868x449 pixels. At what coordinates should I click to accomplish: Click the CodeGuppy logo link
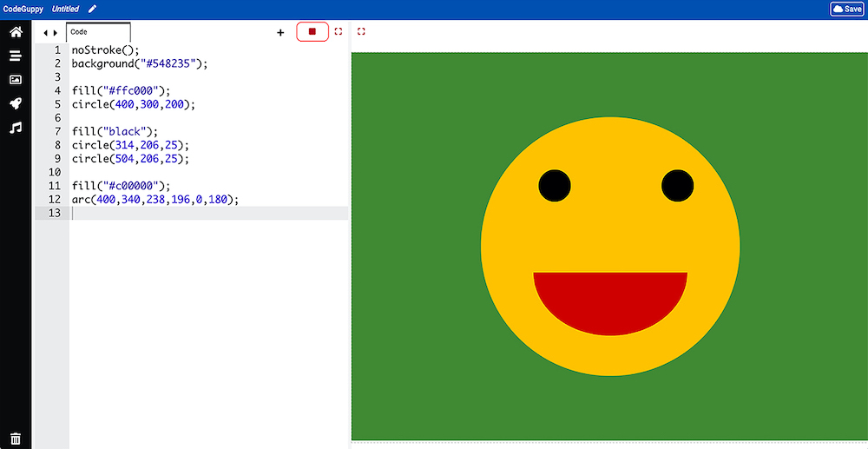click(23, 9)
